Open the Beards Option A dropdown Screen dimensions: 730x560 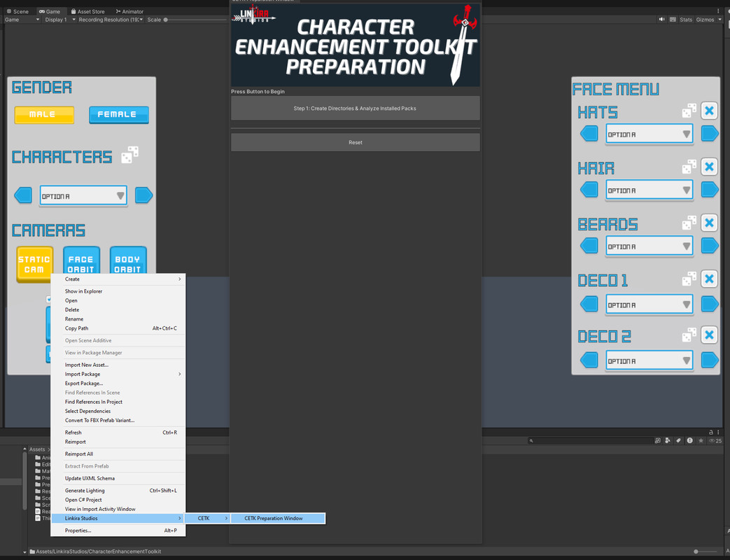(649, 246)
